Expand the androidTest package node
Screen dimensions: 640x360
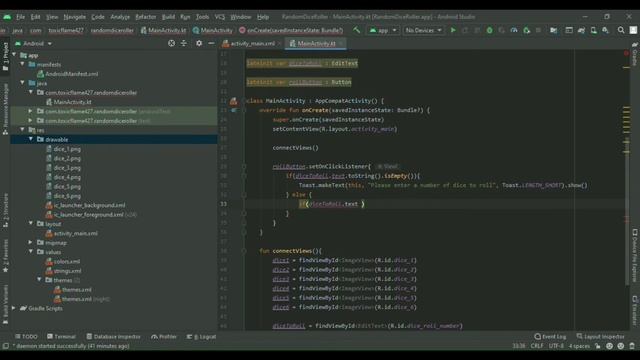click(x=31, y=111)
